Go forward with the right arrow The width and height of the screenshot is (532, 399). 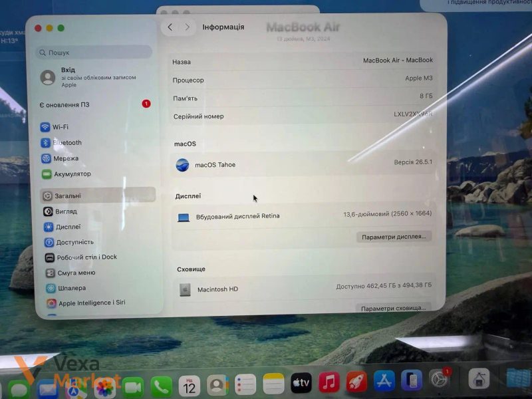pos(187,27)
